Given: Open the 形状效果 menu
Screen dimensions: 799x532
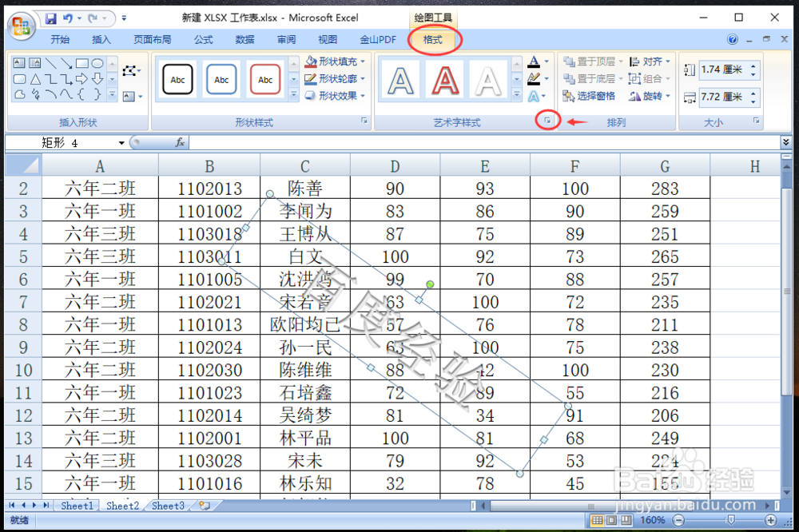Looking at the screenshot, I should 335,96.
